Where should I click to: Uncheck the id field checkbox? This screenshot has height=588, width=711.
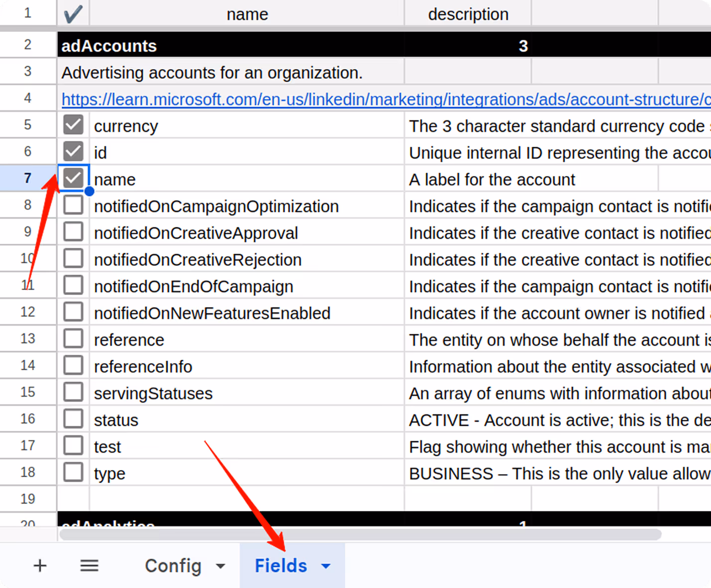point(73,151)
